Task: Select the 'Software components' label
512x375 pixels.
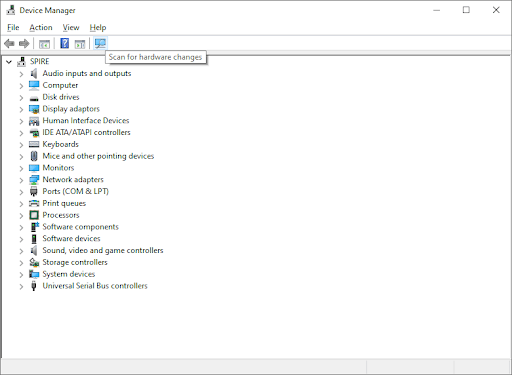Action: pos(80,227)
